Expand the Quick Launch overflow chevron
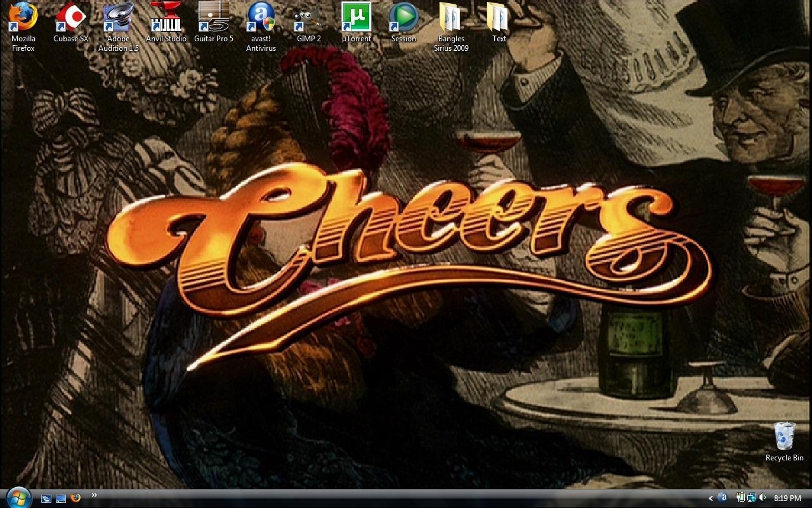The image size is (812, 508). 95,495
